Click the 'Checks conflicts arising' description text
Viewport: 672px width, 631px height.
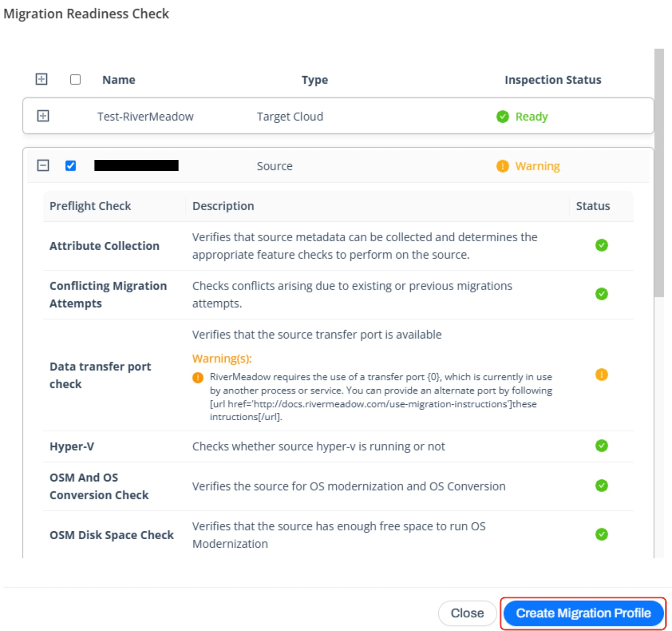point(352,294)
